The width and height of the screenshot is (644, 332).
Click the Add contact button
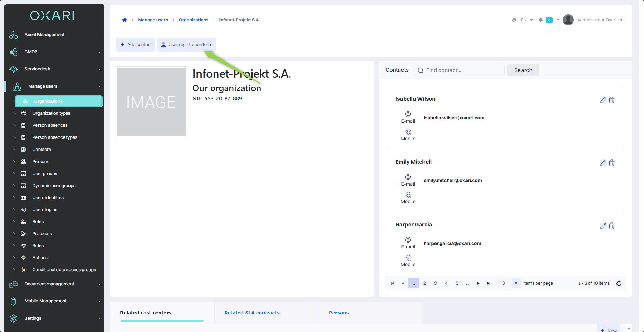click(136, 45)
